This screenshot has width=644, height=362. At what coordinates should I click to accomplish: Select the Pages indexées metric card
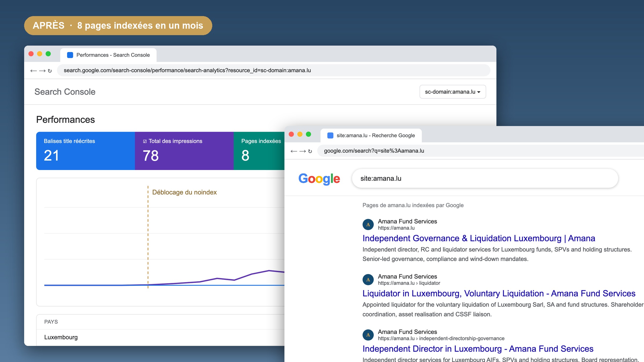click(259, 151)
